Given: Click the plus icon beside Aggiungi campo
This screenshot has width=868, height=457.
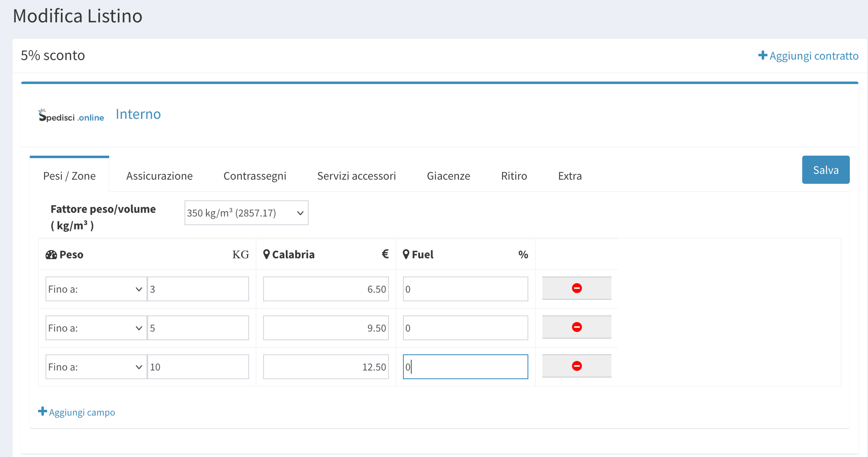Looking at the screenshot, I should coord(42,411).
